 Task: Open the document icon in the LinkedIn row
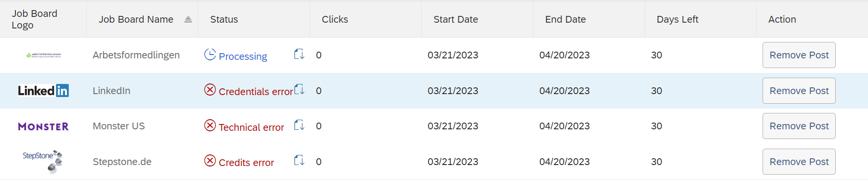tap(299, 89)
